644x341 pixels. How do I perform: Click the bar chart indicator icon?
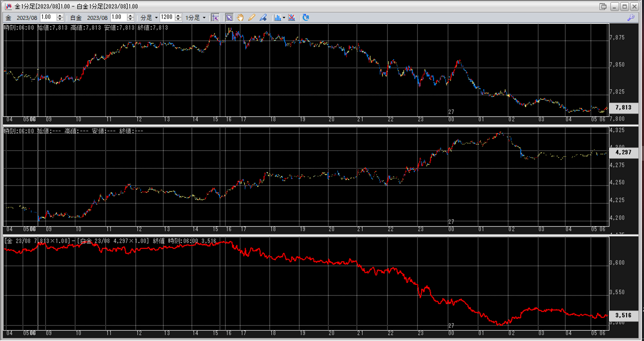click(277, 18)
